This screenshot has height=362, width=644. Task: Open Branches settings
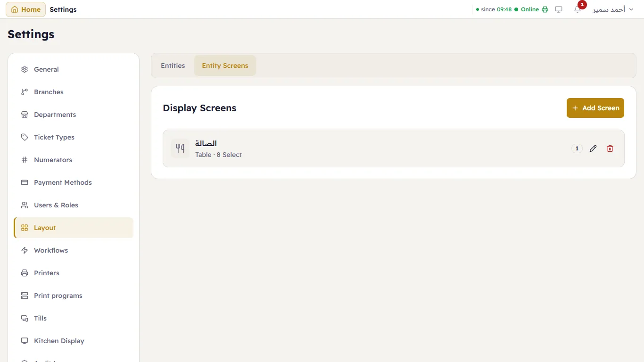click(x=74, y=92)
